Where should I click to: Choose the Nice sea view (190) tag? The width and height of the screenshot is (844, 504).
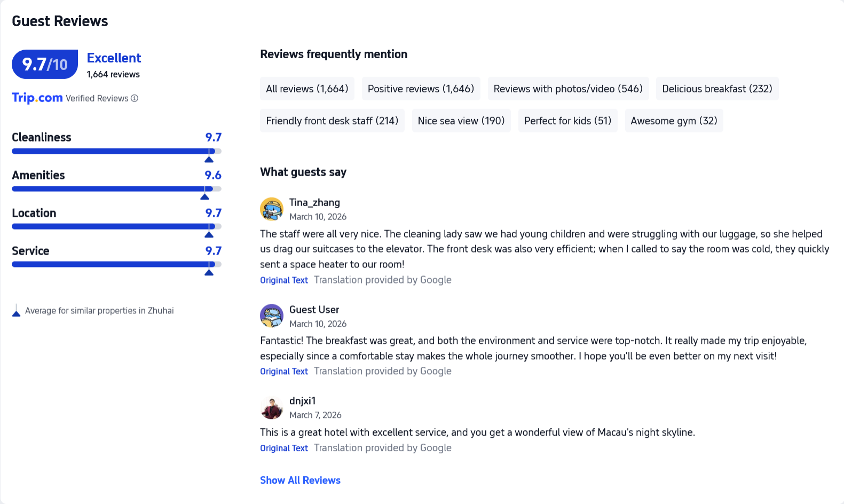pos(461,121)
